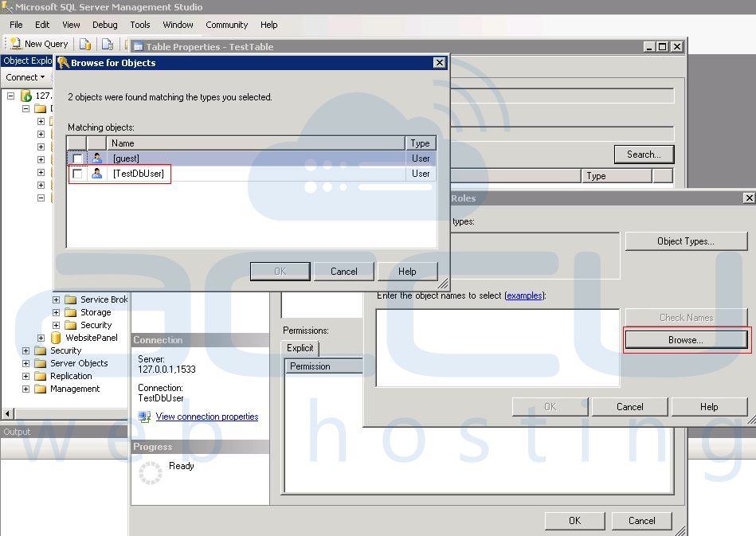756x536 pixels.
Task: Click the SQL Server Management Studio title icon
Action: [6, 7]
